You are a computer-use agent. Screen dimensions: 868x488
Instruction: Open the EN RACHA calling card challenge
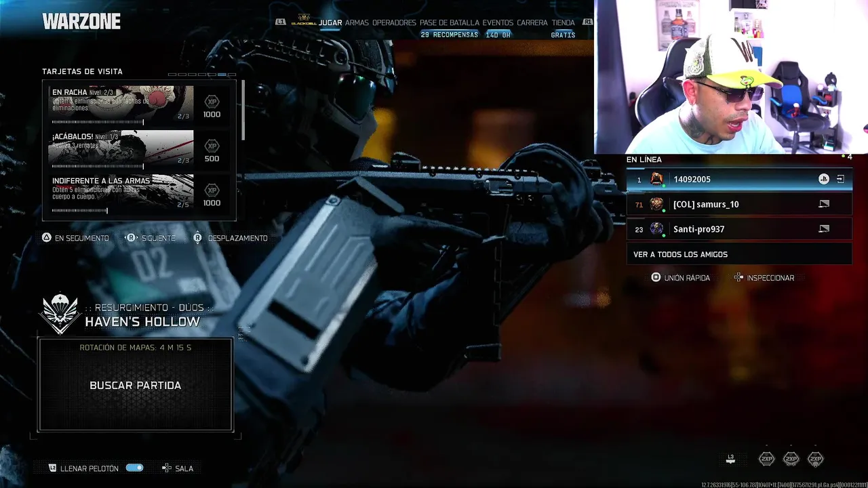pyautogui.click(x=121, y=104)
